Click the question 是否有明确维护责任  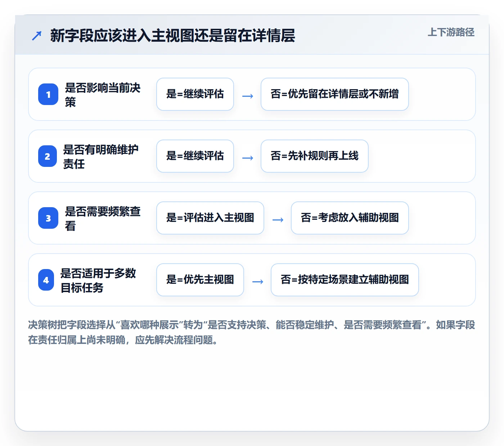click(101, 156)
